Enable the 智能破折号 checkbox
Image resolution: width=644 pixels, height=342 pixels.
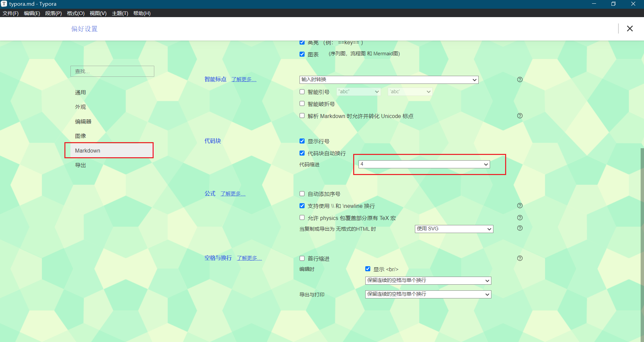pos(302,104)
